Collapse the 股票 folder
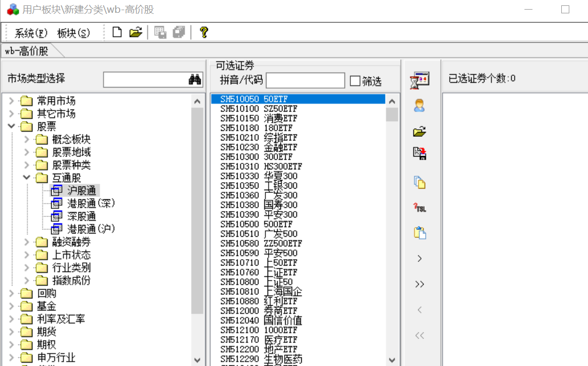Image resolution: width=588 pixels, height=366 pixels. [x=11, y=127]
